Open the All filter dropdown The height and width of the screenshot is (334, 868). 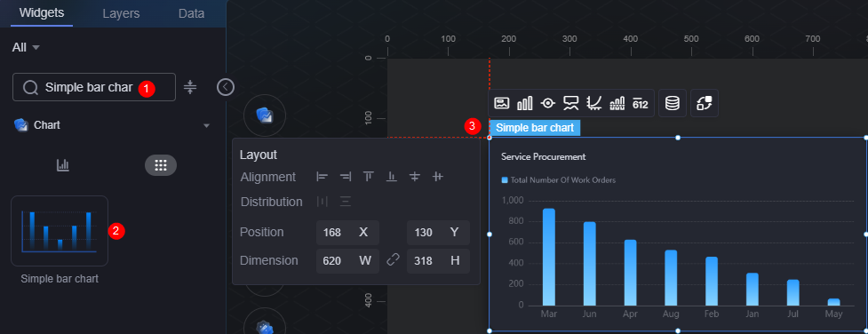click(26, 48)
